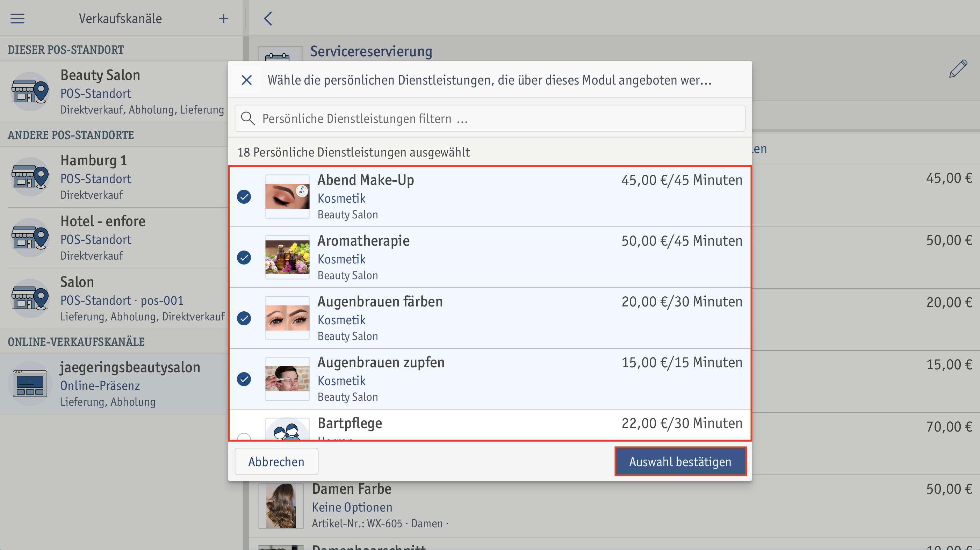
Task: Add a new Verkaufskanal with plus icon
Action: click(224, 18)
